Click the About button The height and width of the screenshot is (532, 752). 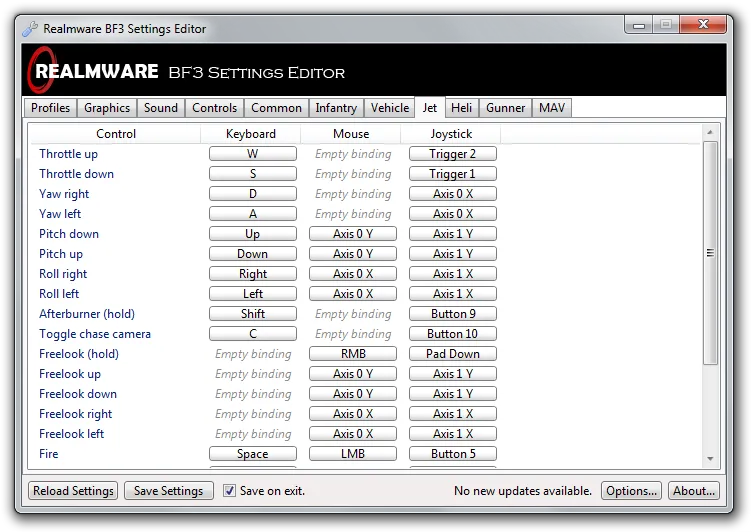click(694, 491)
